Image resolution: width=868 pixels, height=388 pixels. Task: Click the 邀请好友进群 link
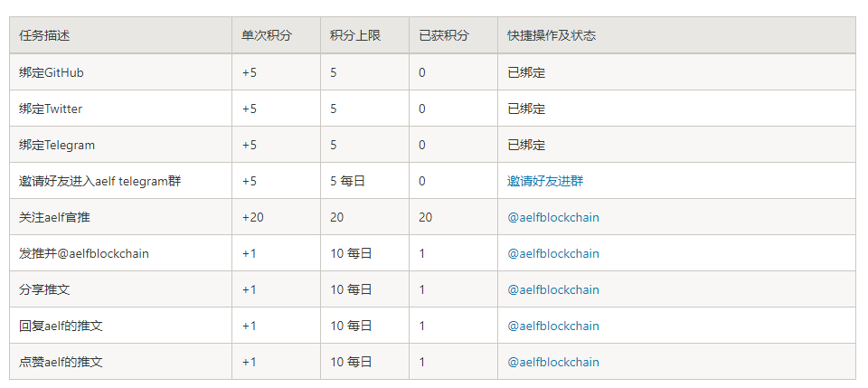(x=545, y=181)
